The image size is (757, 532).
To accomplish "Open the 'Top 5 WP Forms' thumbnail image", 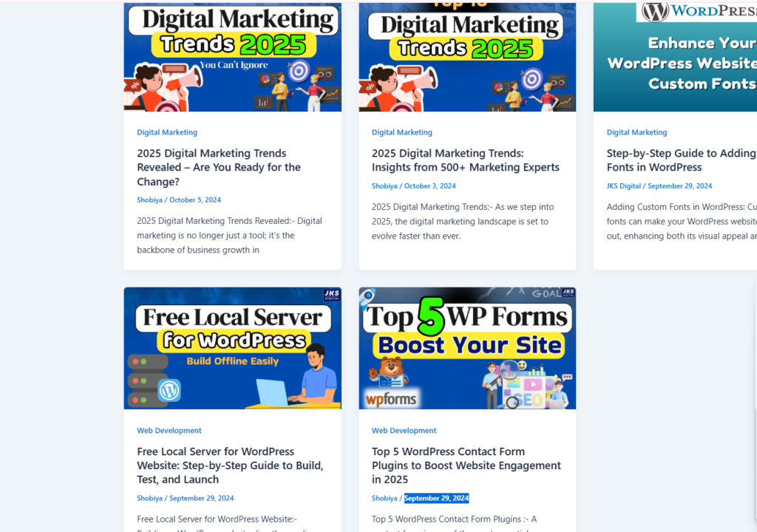I will [x=467, y=348].
